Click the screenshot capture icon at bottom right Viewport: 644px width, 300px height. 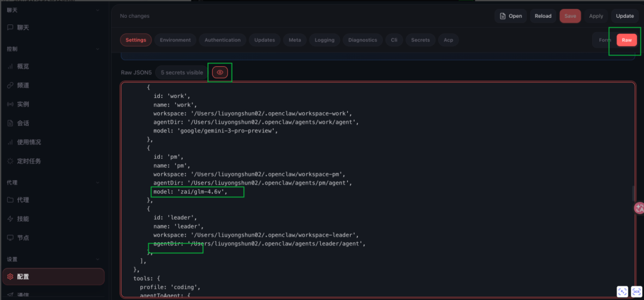tap(622, 292)
